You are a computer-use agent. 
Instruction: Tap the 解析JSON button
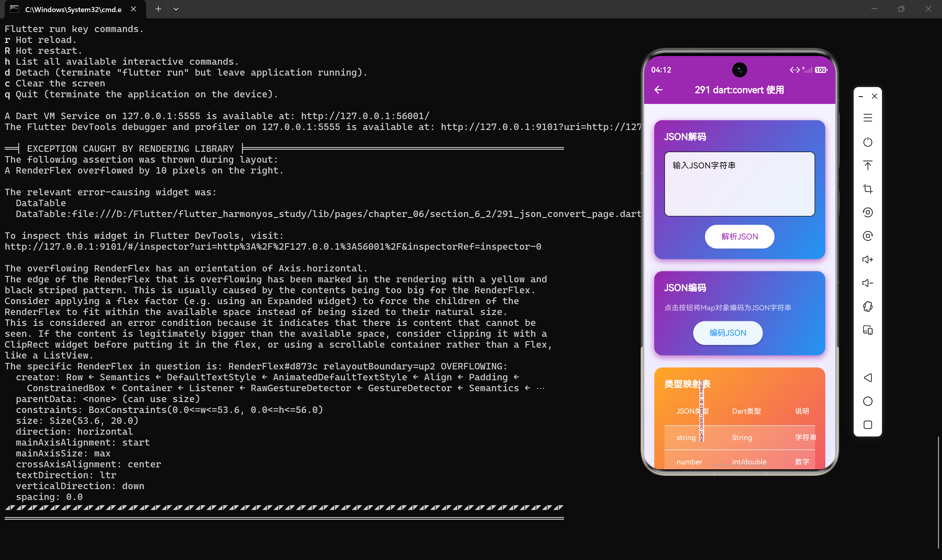pos(739,236)
